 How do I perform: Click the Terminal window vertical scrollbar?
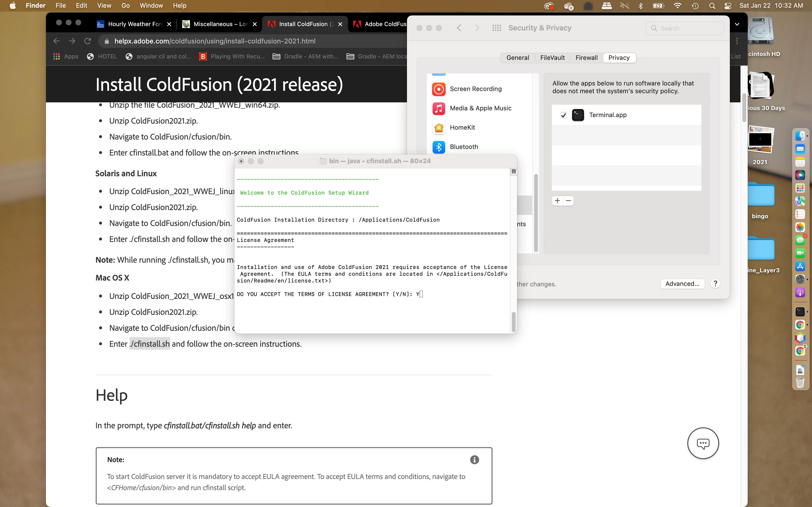click(513, 321)
